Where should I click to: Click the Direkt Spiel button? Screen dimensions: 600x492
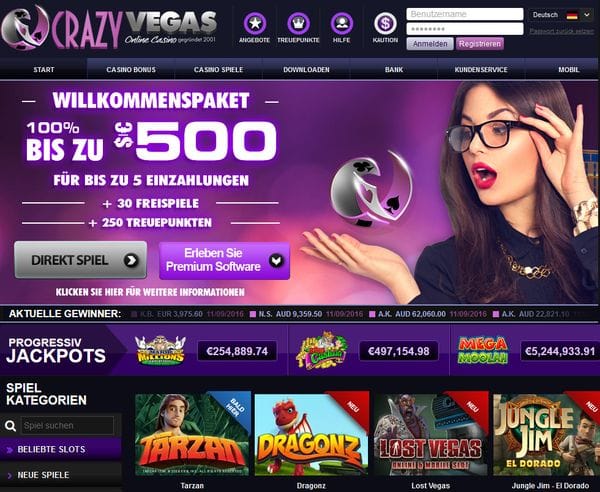tap(80, 260)
